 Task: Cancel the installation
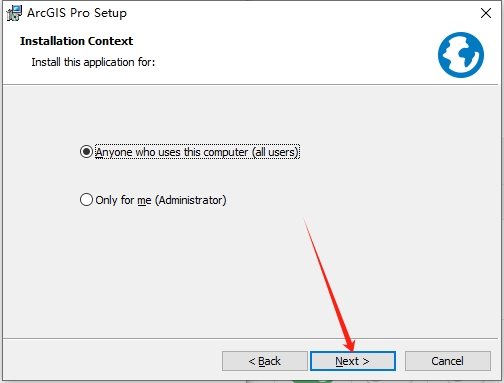[448, 361]
